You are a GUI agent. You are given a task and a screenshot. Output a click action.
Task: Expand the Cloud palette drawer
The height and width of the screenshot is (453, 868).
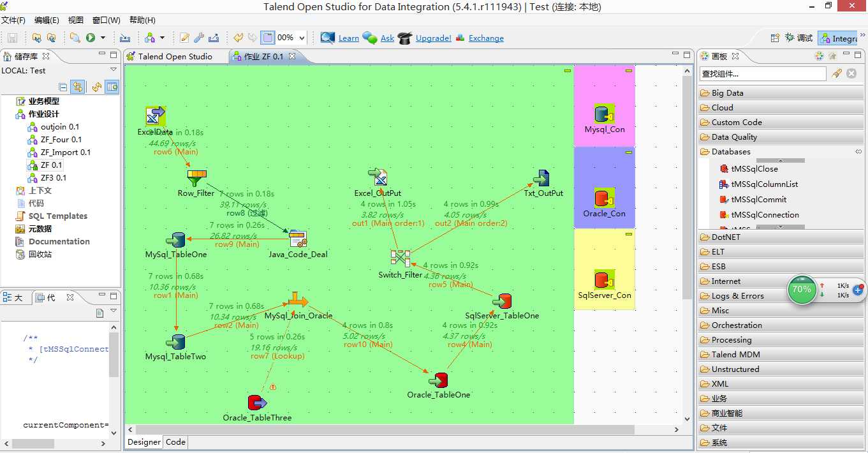pos(781,107)
